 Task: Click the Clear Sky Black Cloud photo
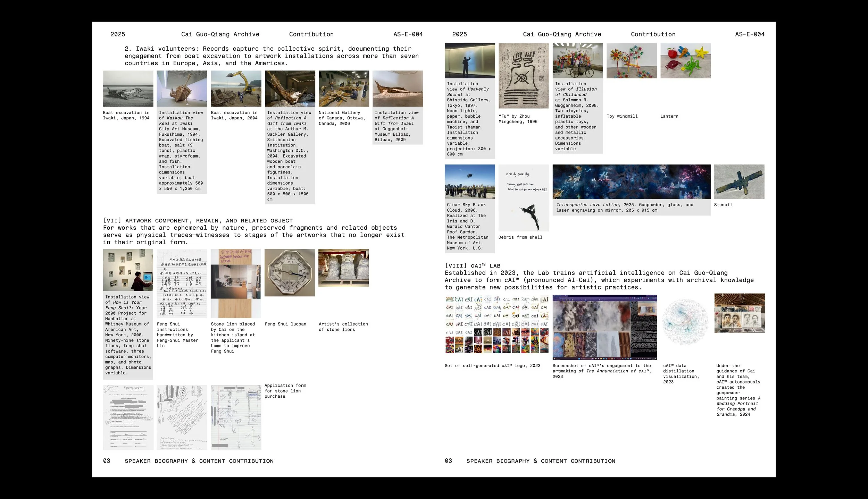[470, 181]
